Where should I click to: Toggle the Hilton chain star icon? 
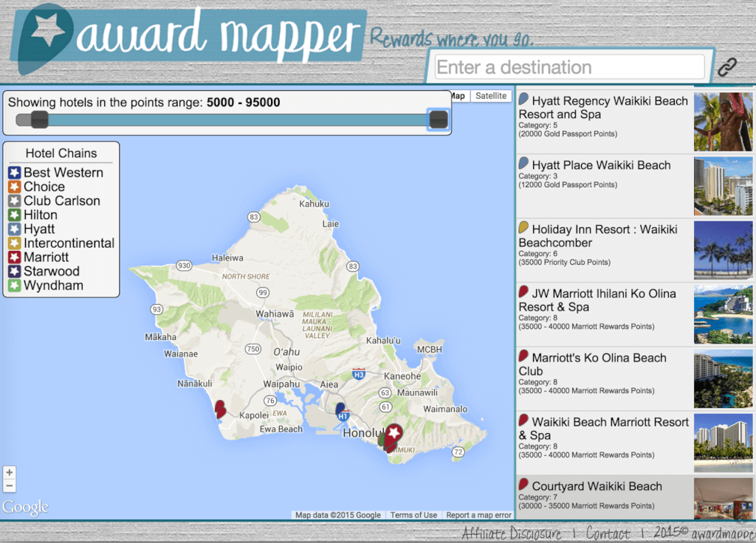tap(15, 215)
